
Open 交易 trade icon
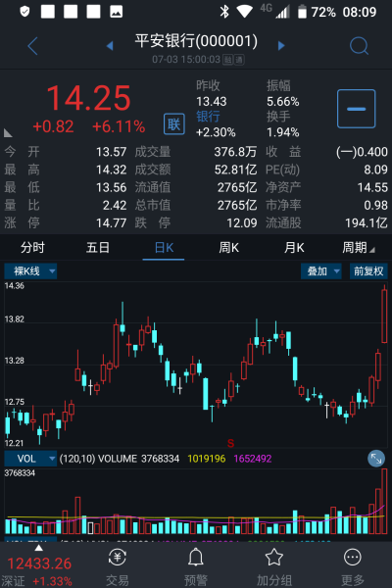point(117,558)
